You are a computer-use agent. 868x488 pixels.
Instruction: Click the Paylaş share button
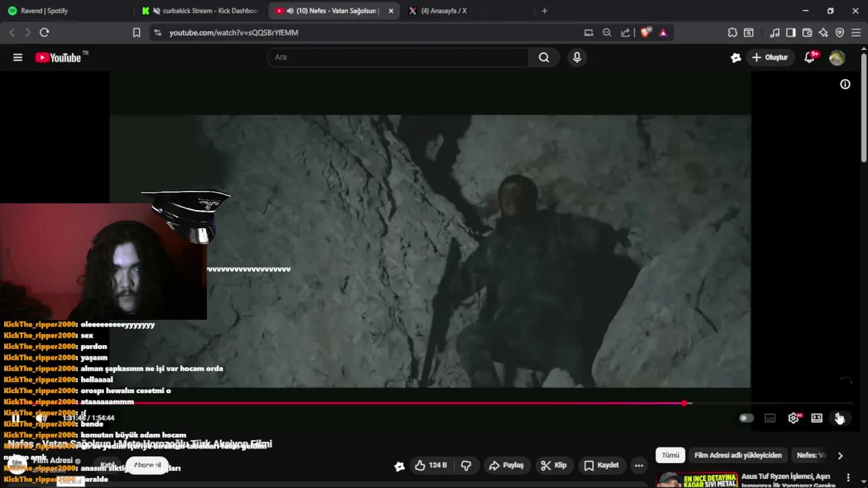[x=507, y=465]
